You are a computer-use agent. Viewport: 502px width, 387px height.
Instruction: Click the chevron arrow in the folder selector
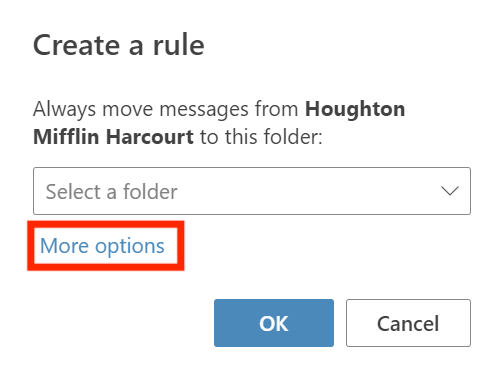click(x=450, y=191)
